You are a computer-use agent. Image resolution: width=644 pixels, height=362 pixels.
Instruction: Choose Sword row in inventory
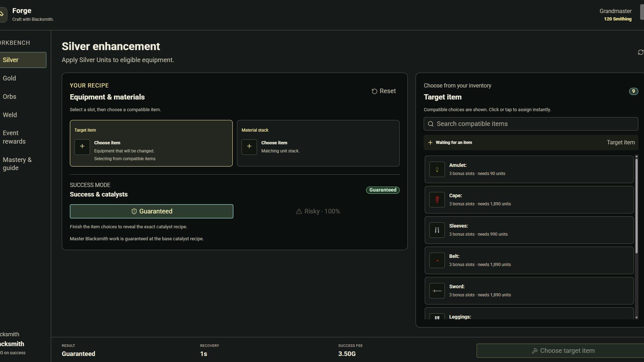[529, 291]
